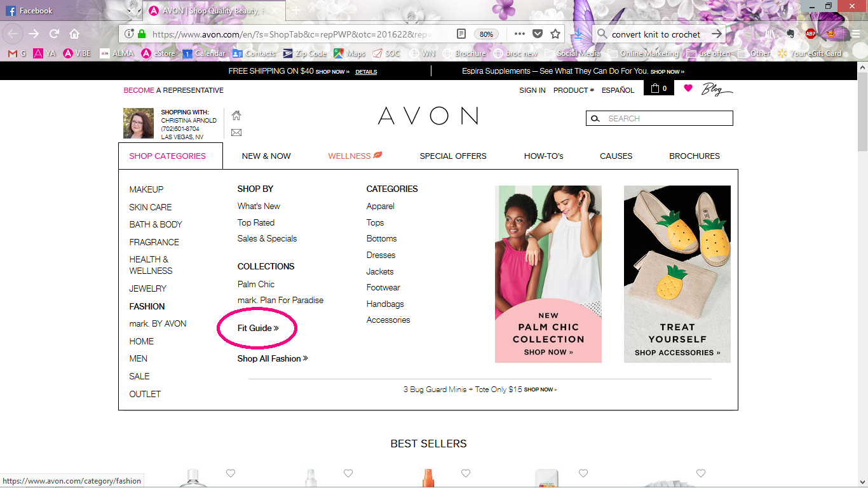Screen dimensions: 868x488
Task: Click the Treat Yourself accessories promo image
Action: pos(677,274)
